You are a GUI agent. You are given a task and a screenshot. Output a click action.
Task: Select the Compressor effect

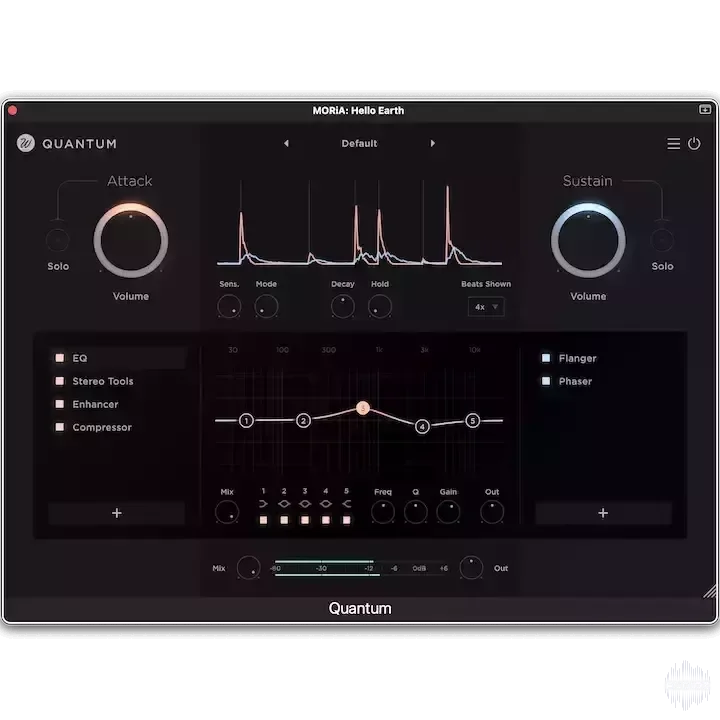tap(102, 427)
